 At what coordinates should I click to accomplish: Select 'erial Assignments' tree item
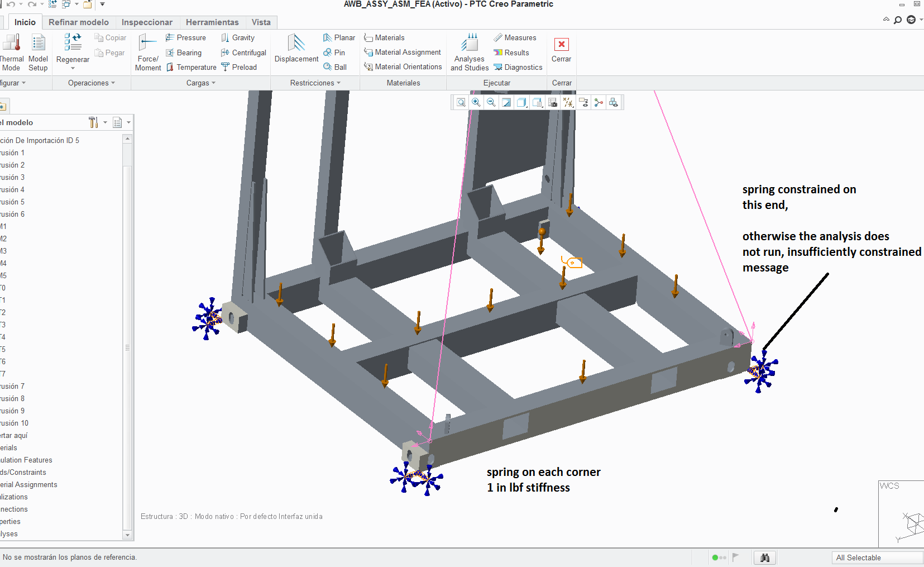click(28, 484)
